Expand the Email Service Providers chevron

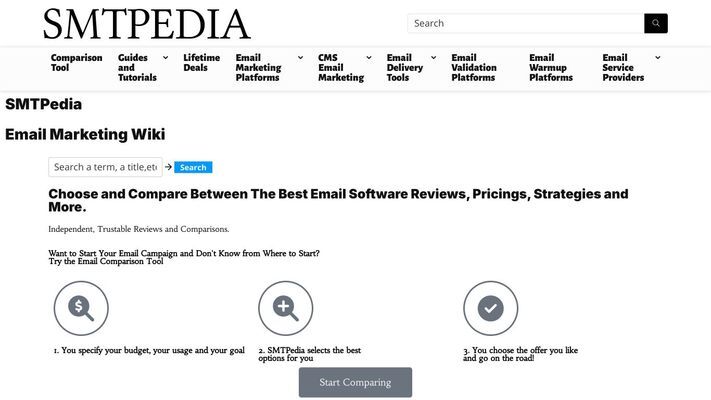(657, 58)
